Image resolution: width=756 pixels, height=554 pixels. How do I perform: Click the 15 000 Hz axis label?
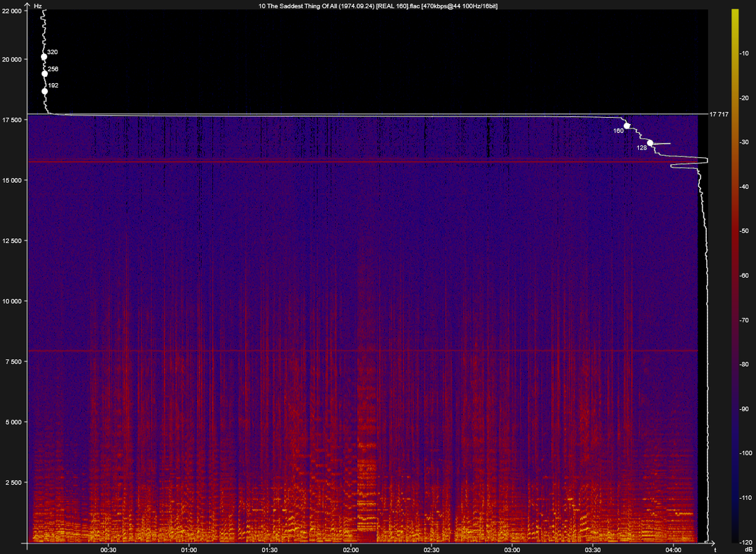click(x=12, y=181)
